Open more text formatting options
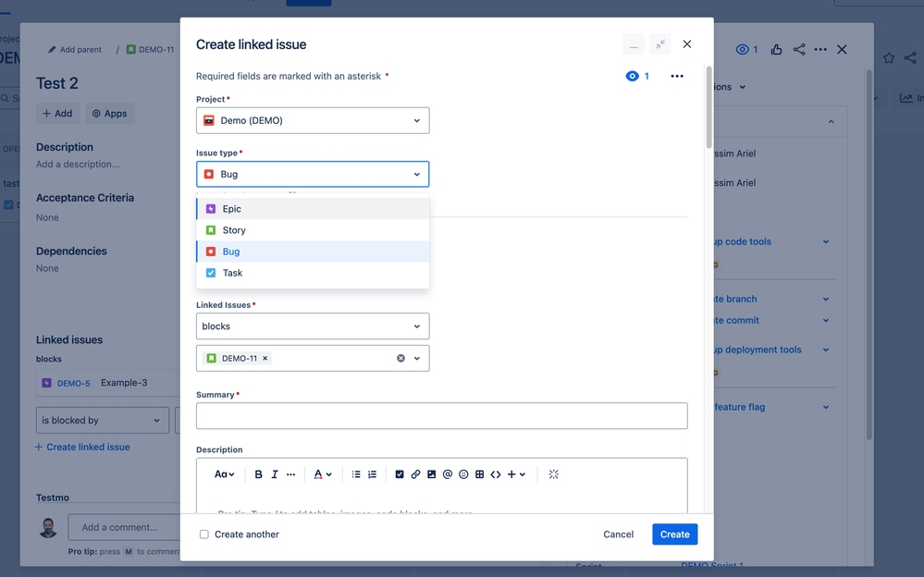This screenshot has width=924, height=577. [x=290, y=474]
